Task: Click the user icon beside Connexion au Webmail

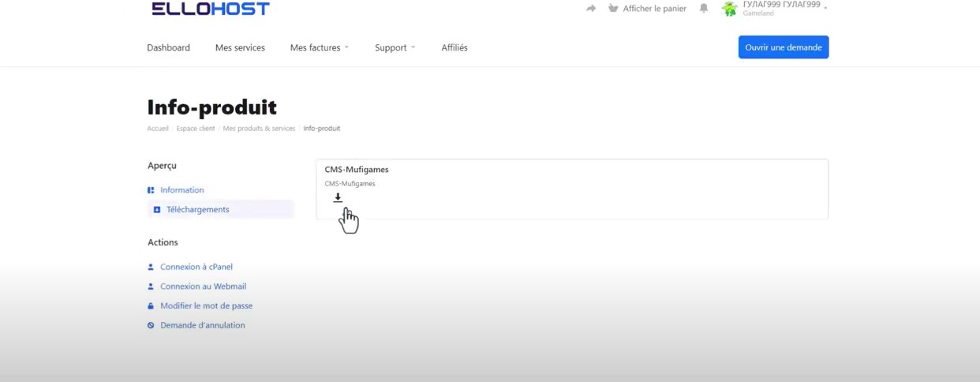Action: tap(151, 286)
